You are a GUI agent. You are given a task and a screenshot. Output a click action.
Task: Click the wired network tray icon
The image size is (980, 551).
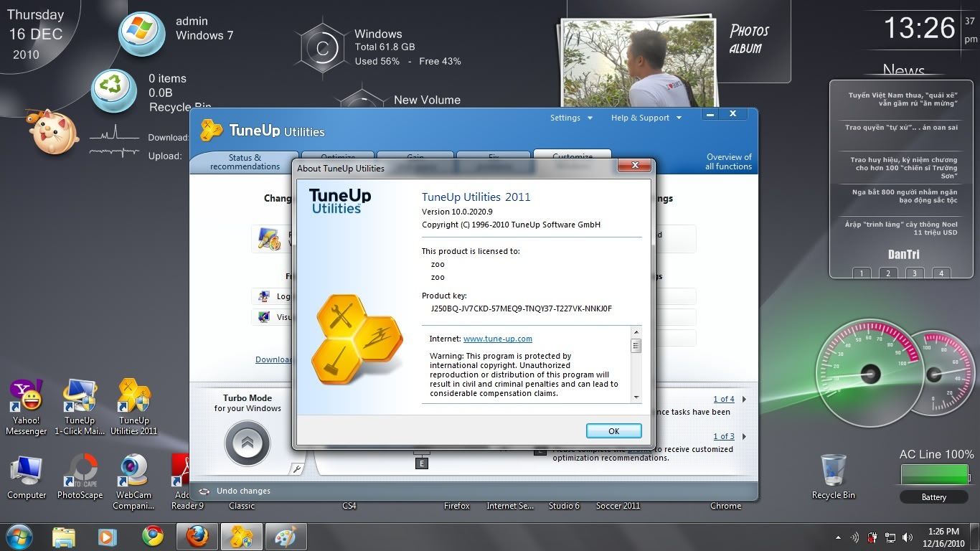click(890, 537)
